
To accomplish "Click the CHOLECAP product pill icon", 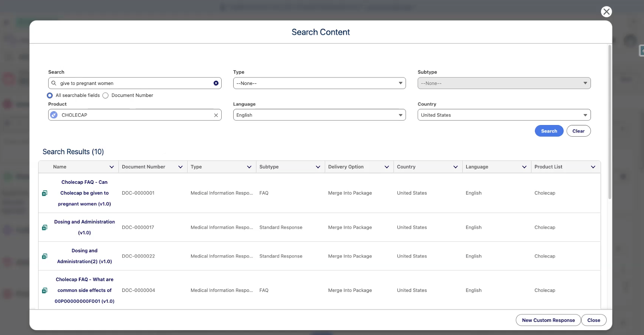I will (x=54, y=115).
